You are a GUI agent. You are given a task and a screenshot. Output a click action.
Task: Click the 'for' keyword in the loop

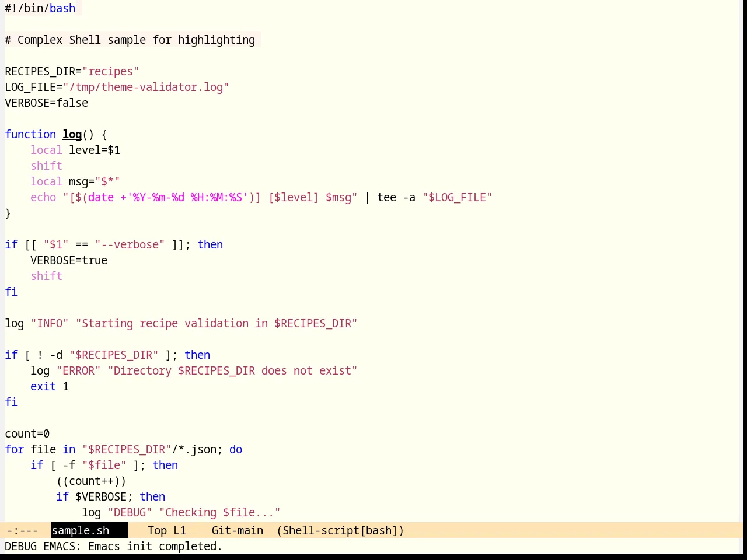click(15, 449)
